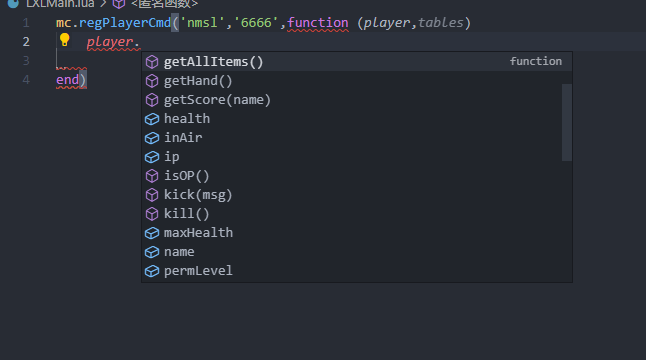
Task: Click line number 1 in the gutter
Action: pyautogui.click(x=26, y=23)
